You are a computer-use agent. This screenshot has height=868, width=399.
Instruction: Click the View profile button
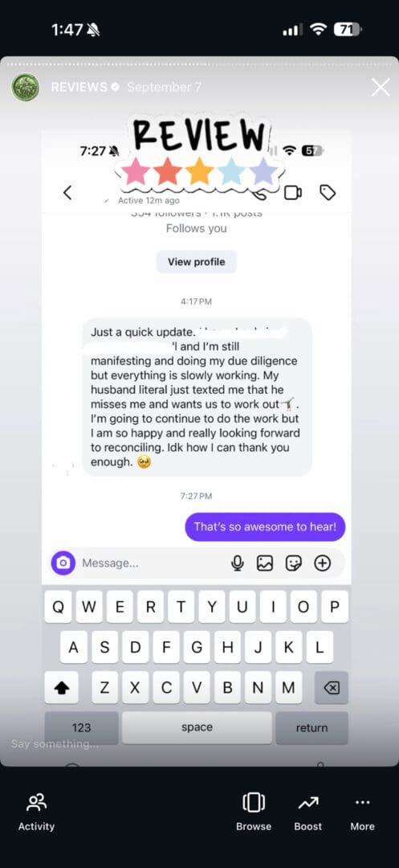click(196, 262)
